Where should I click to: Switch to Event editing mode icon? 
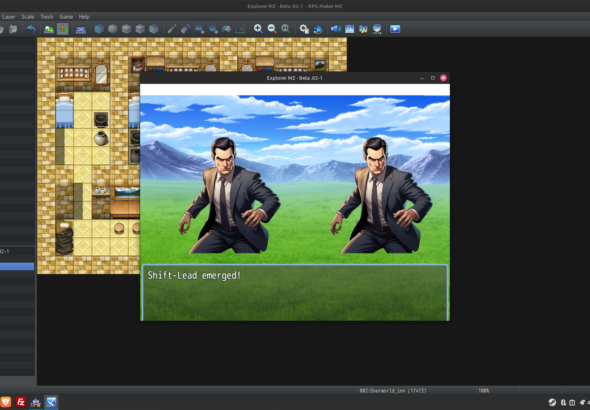[x=62, y=29]
